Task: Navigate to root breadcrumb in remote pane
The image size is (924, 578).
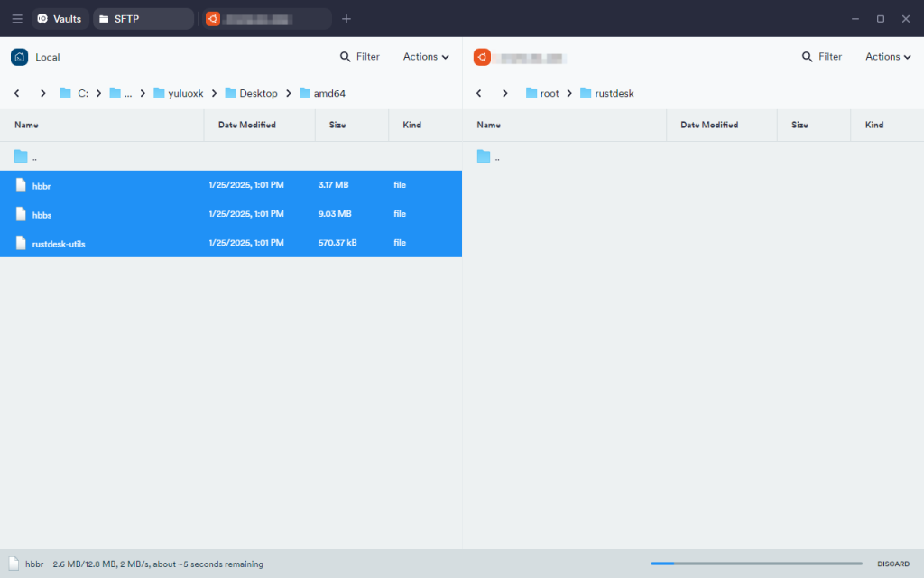Action: [x=542, y=93]
